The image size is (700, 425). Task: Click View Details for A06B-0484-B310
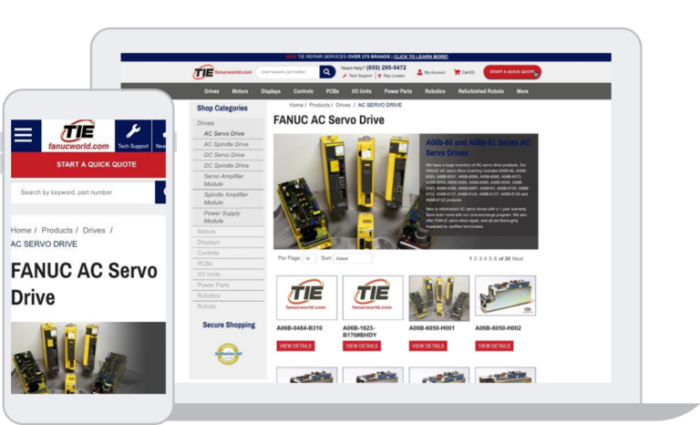296,346
